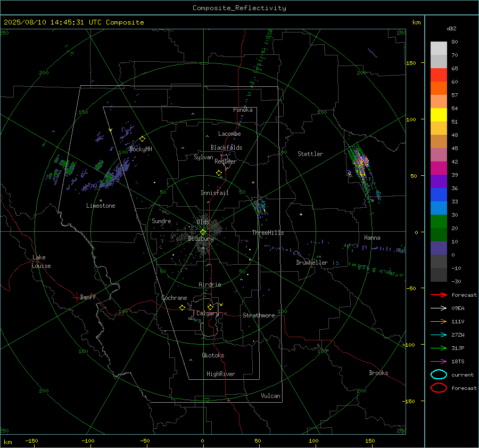Viewport: 479px width, 448px height.
Task: Select the magenta 39-42 dBZ color band
Action: point(439,168)
